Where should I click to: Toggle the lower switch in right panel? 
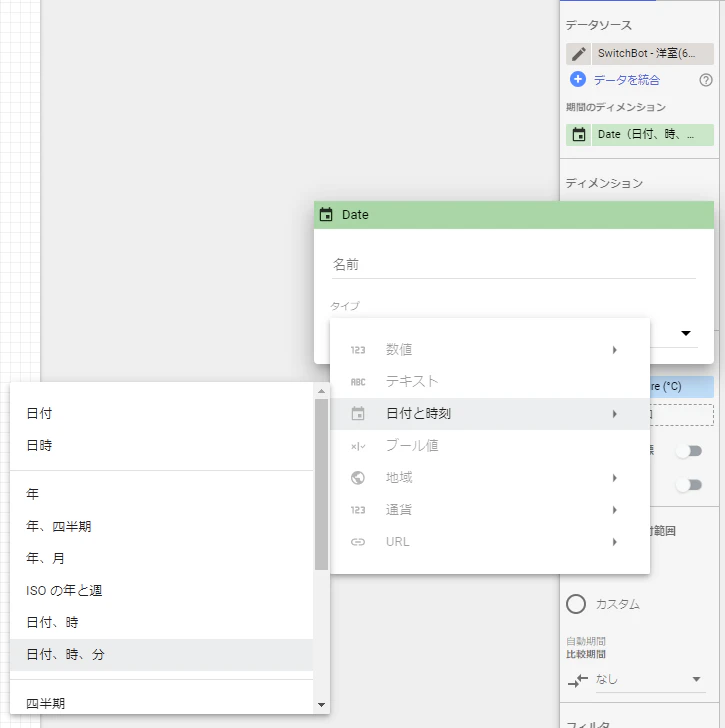point(689,485)
